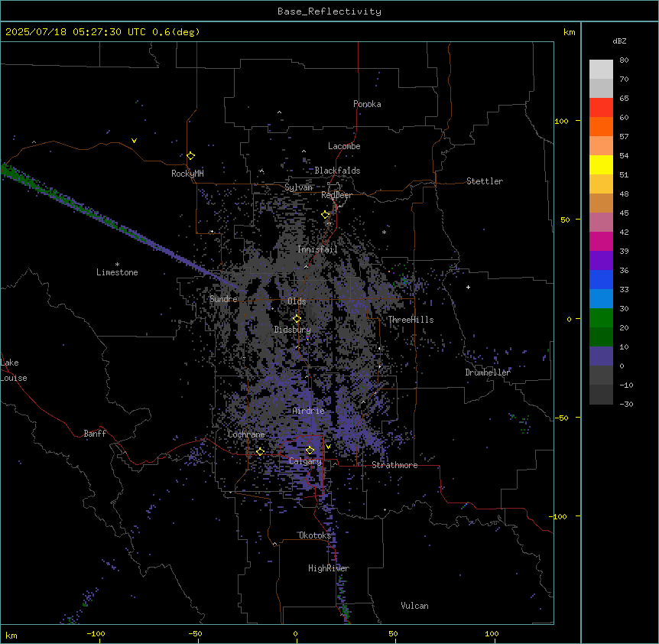
Task: Click the -30 value in the dBZ legend
Action: [626, 404]
